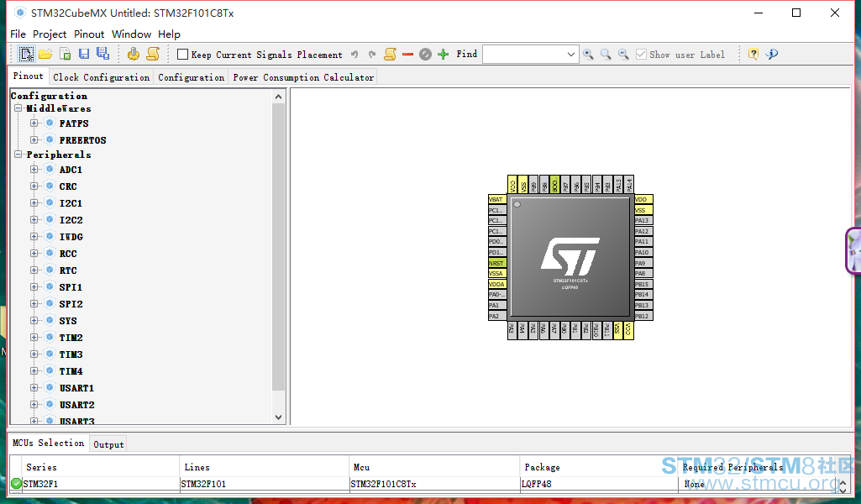Open the Find combo box dropdown
Screen dimensions: 861x504
click(x=571, y=55)
